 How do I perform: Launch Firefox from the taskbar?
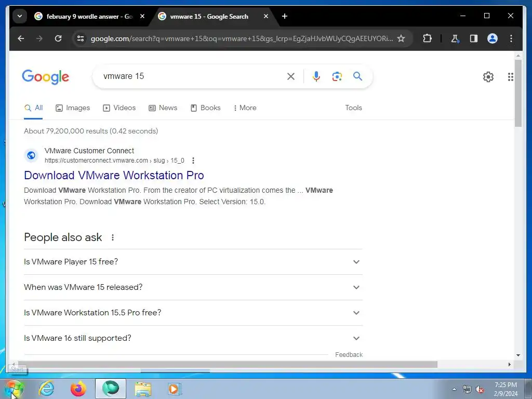coord(78,389)
